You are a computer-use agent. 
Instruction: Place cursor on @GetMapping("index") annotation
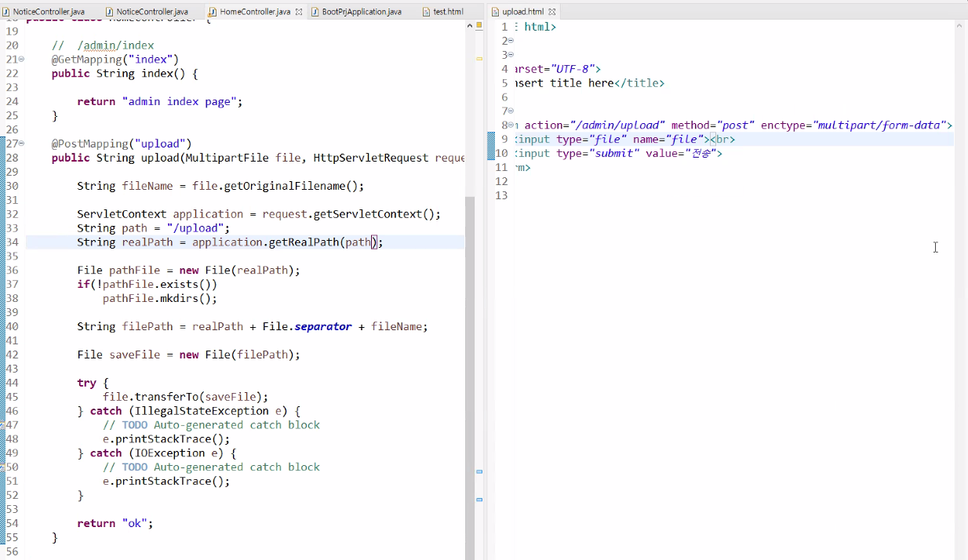(x=115, y=60)
